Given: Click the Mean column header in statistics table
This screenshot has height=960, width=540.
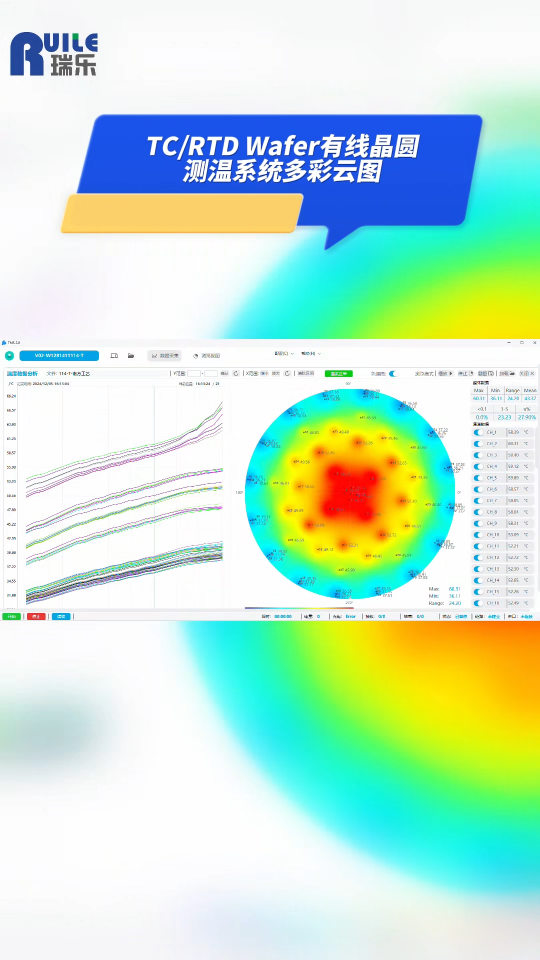Looking at the screenshot, I should (x=530, y=390).
